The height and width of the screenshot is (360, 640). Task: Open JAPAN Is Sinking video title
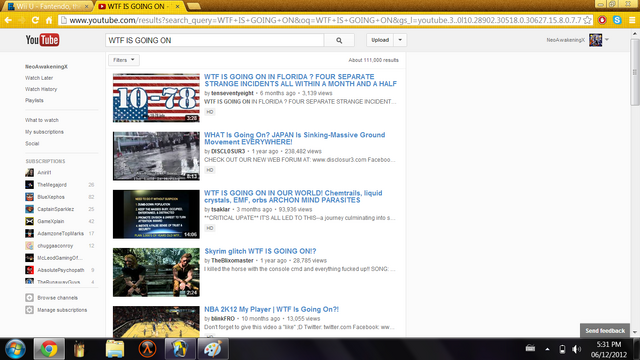pyautogui.click(x=295, y=138)
